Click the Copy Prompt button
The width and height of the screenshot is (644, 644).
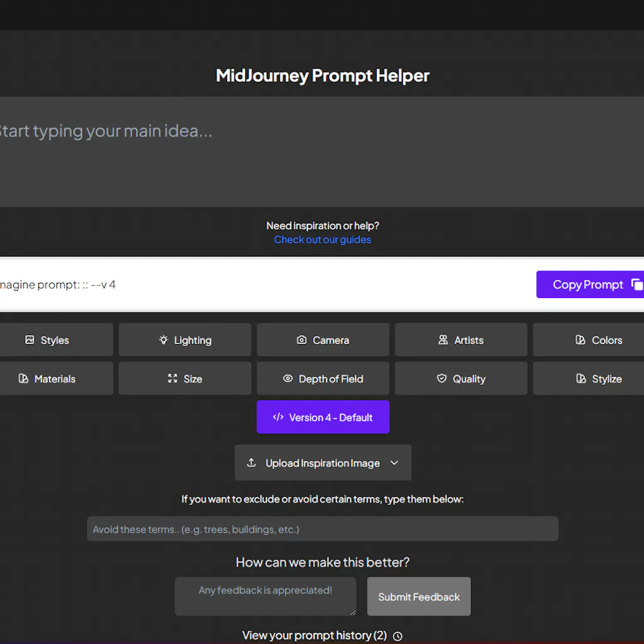(588, 284)
